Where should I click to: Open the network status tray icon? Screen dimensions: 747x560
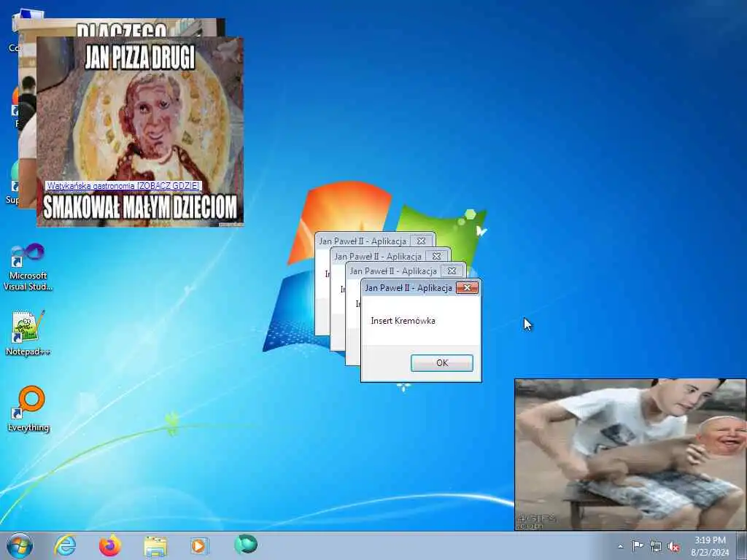point(656,546)
